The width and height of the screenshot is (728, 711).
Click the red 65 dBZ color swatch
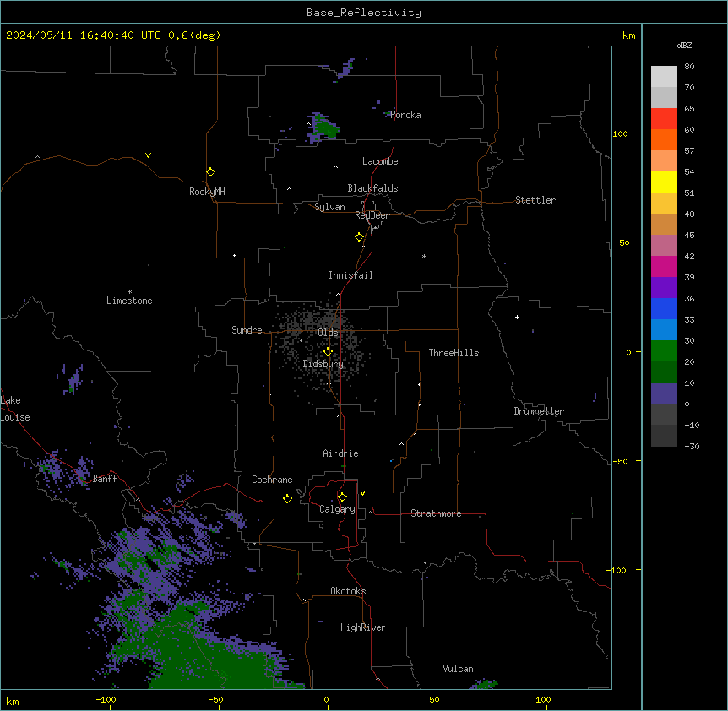(x=664, y=119)
